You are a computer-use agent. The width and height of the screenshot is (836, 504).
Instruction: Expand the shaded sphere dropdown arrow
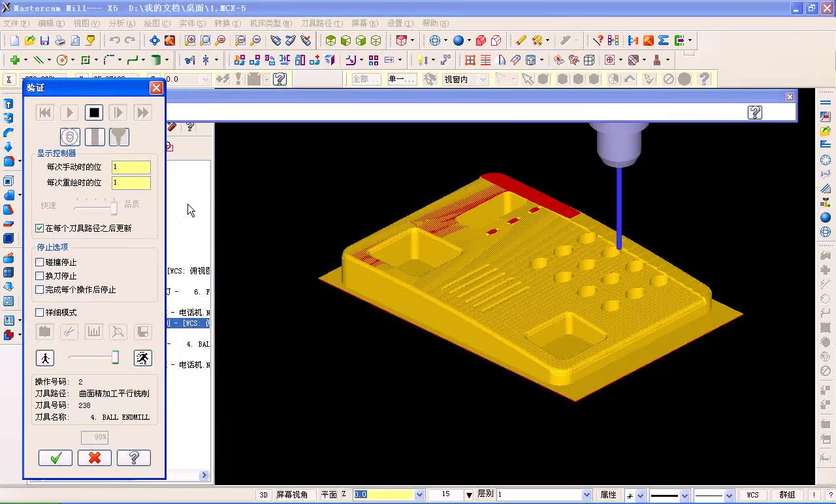point(469,40)
